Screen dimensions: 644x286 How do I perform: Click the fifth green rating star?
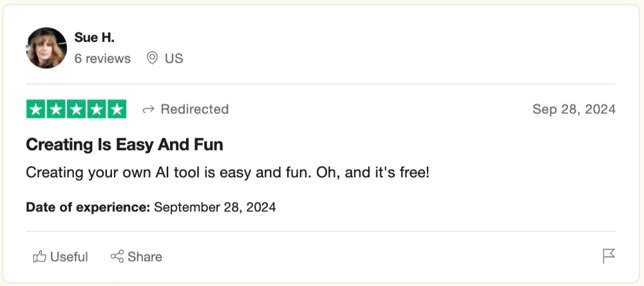[117, 110]
